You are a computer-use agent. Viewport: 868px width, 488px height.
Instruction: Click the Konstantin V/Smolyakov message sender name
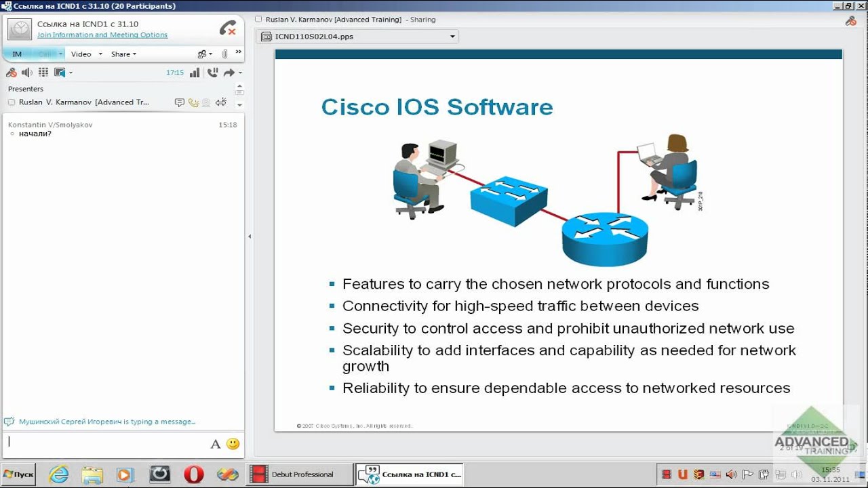[50, 125]
